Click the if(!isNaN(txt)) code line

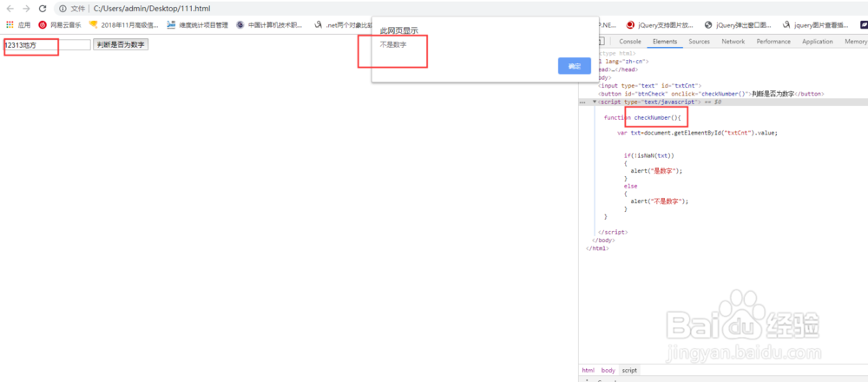point(648,155)
